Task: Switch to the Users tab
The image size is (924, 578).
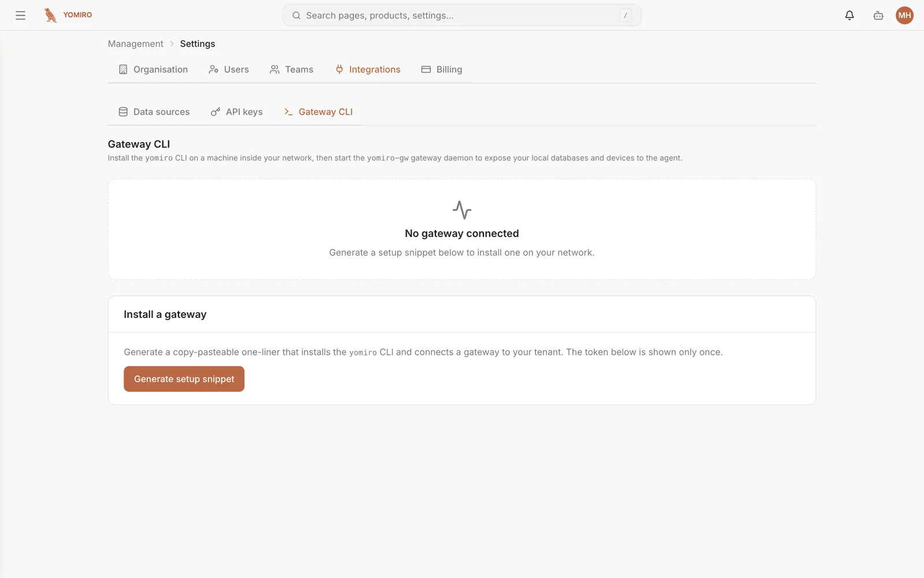Action: coord(229,69)
